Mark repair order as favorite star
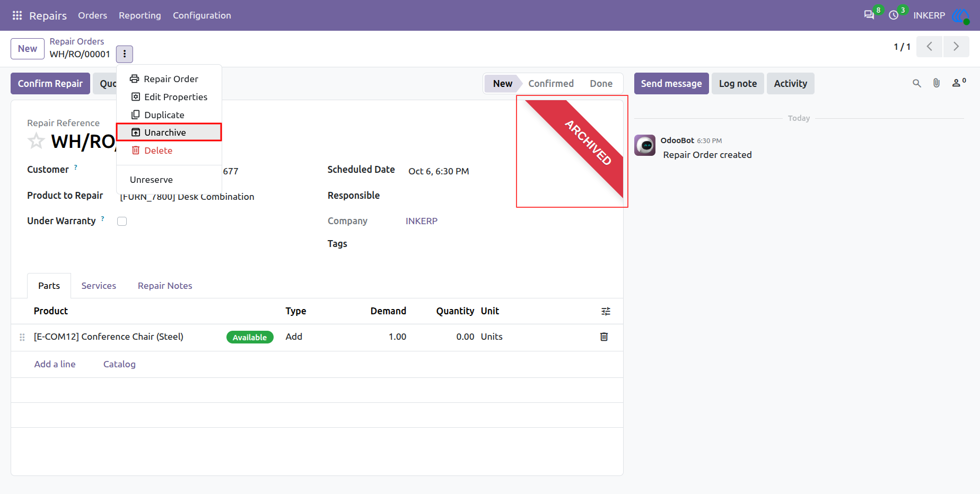980x494 pixels. [36, 142]
